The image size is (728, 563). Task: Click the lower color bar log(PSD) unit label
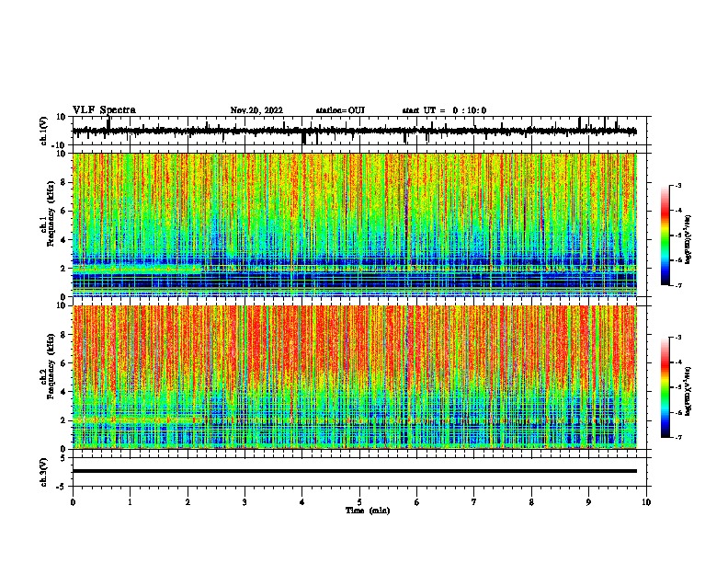point(688,392)
